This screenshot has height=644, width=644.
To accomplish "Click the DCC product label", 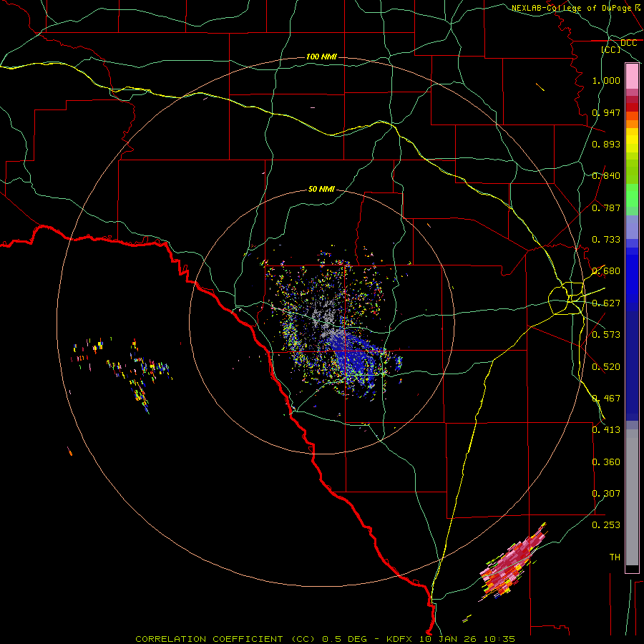I will [x=628, y=43].
